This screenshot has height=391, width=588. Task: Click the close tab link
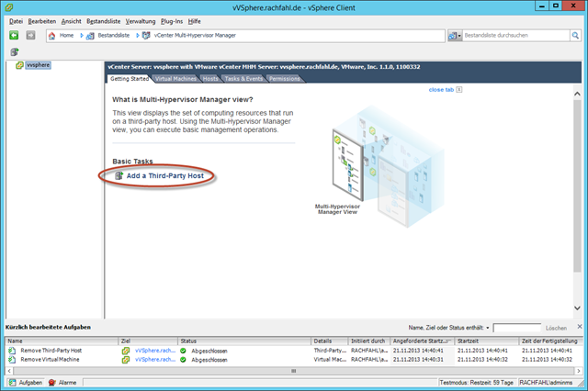[x=441, y=90]
